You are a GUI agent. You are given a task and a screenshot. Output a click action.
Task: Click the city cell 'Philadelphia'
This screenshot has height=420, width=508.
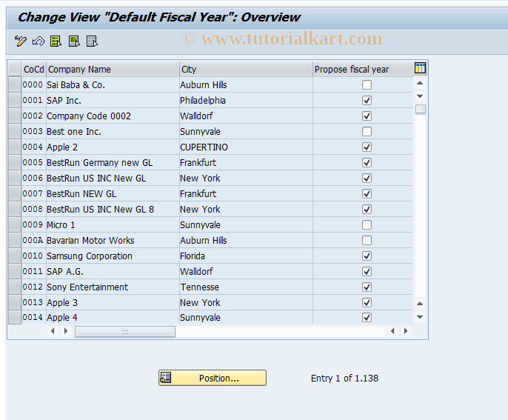click(246, 101)
